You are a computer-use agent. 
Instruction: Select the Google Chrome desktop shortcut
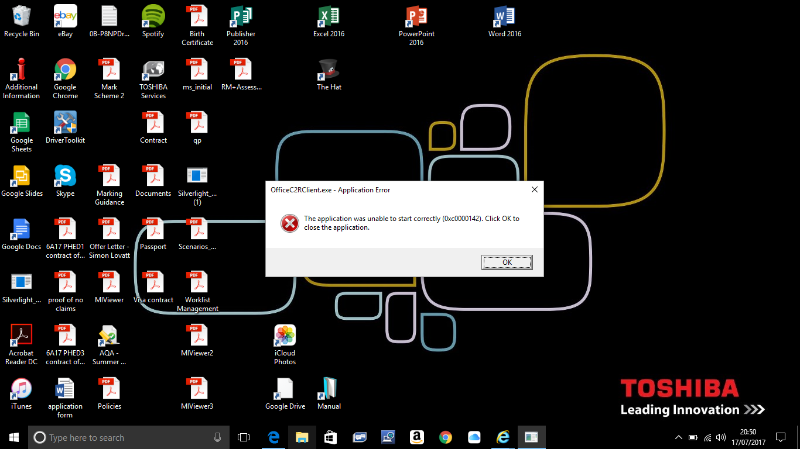pos(65,78)
